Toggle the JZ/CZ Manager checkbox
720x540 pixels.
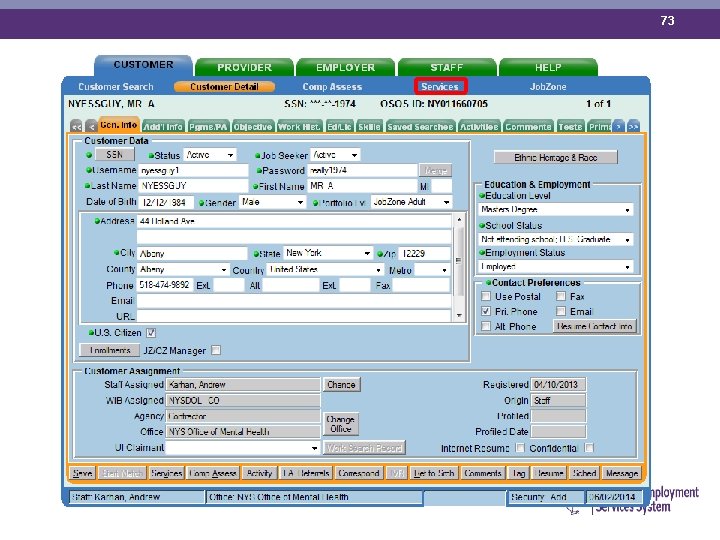(x=215, y=350)
